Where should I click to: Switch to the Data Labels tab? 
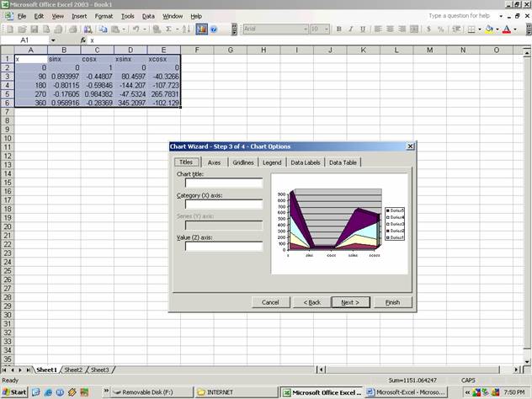[306, 162]
